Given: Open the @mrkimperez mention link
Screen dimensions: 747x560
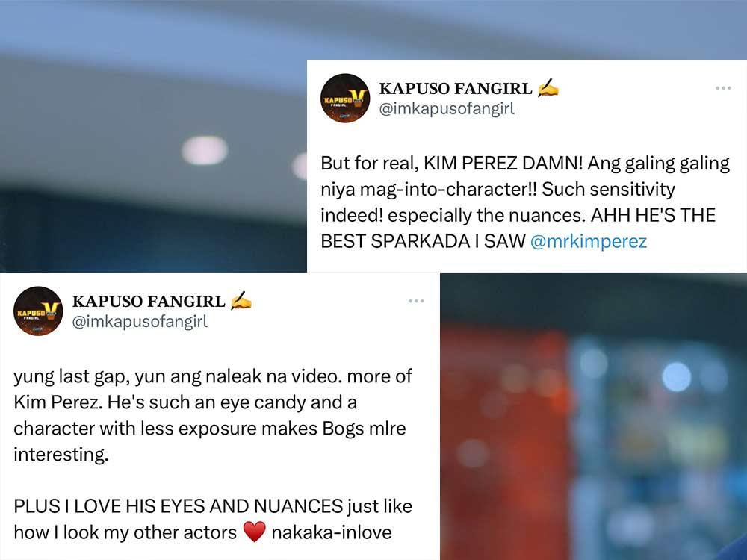Looking at the screenshot, I should tap(589, 241).
